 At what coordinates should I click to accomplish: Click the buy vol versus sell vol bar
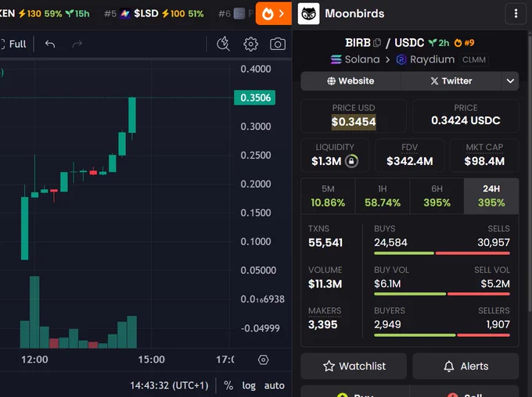coord(442,294)
